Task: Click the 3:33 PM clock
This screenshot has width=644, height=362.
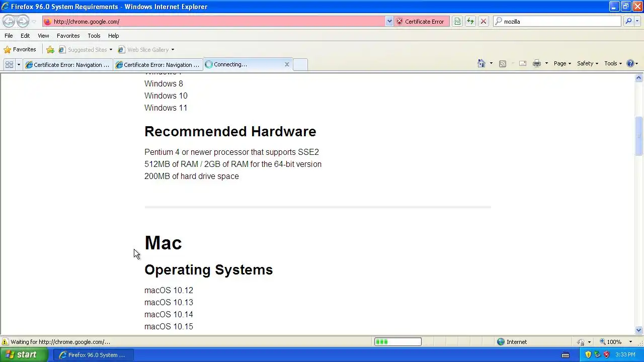Action: (x=625, y=355)
